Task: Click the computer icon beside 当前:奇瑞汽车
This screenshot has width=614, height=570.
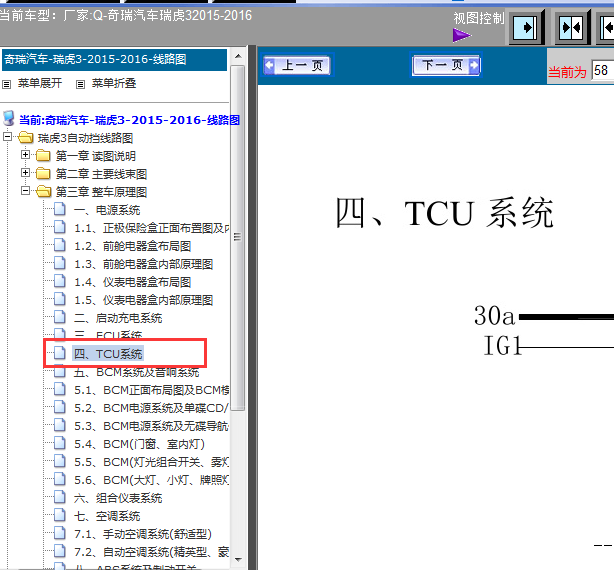Action: coord(8,118)
